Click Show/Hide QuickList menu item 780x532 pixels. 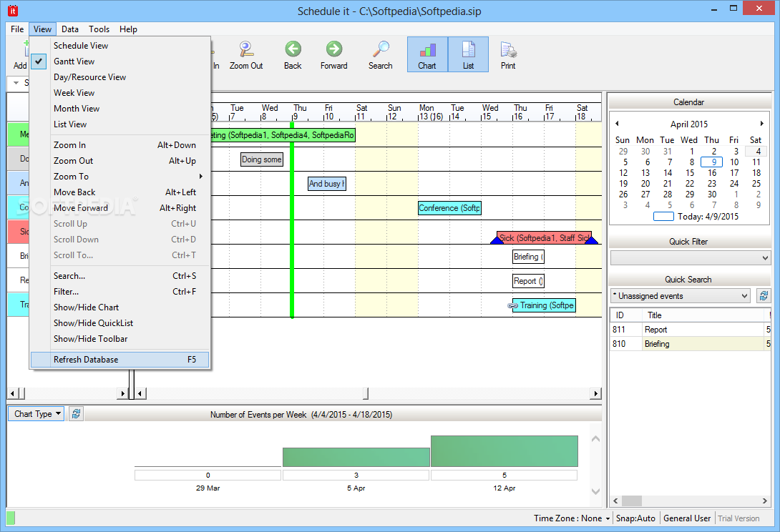[120, 323]
